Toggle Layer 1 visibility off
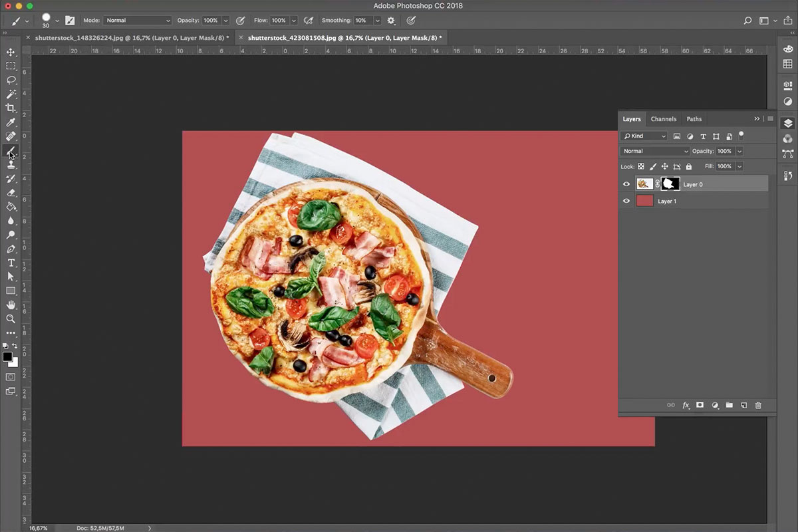This screenshot has height=532, width=798. tap(626, 201)
